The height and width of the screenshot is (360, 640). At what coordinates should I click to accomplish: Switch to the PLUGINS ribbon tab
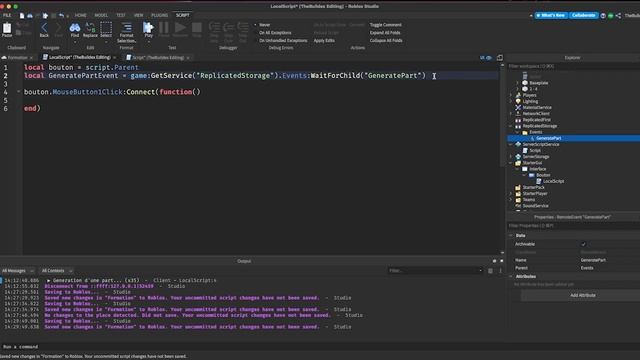(x=160, y=16)
